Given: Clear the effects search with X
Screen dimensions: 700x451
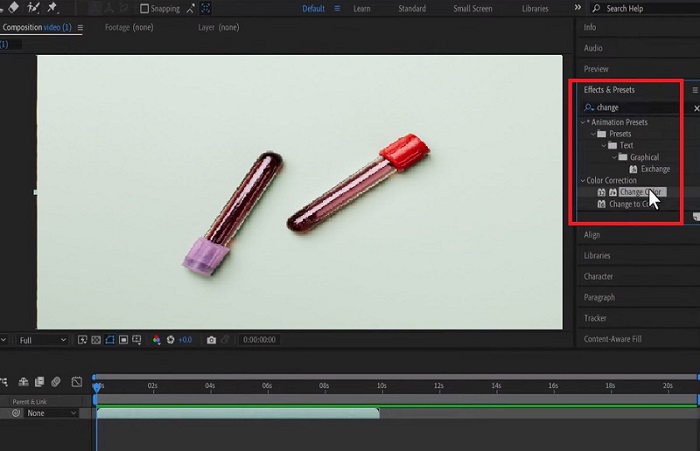Looking at the screenshot, I should click(x=696, y=108).
